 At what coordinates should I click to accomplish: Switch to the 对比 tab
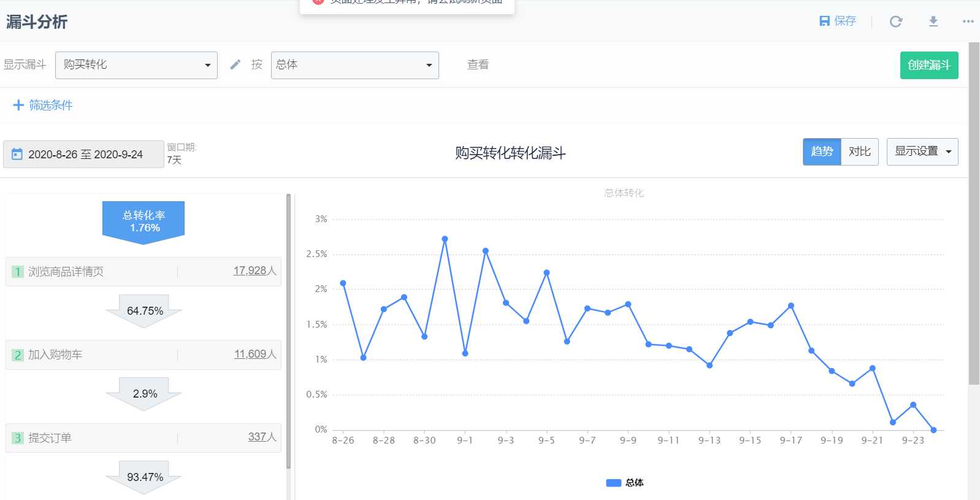point(860,152)
